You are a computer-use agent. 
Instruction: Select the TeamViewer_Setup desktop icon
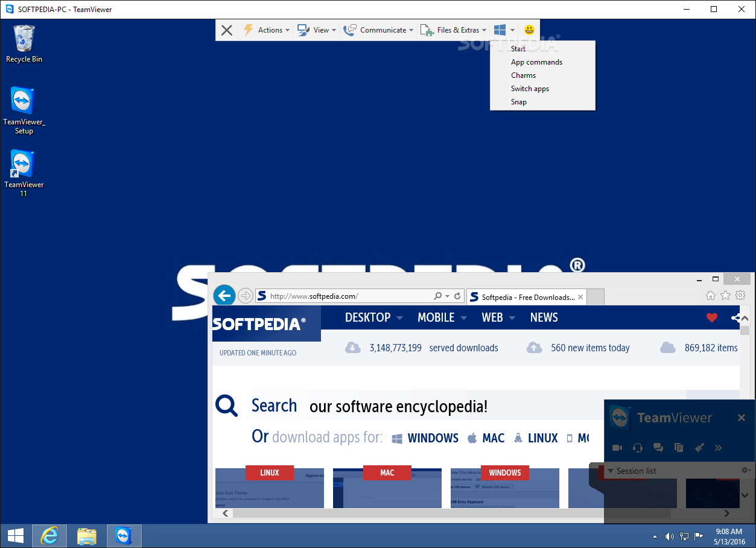pyautogui.click(x=24, y=110)
